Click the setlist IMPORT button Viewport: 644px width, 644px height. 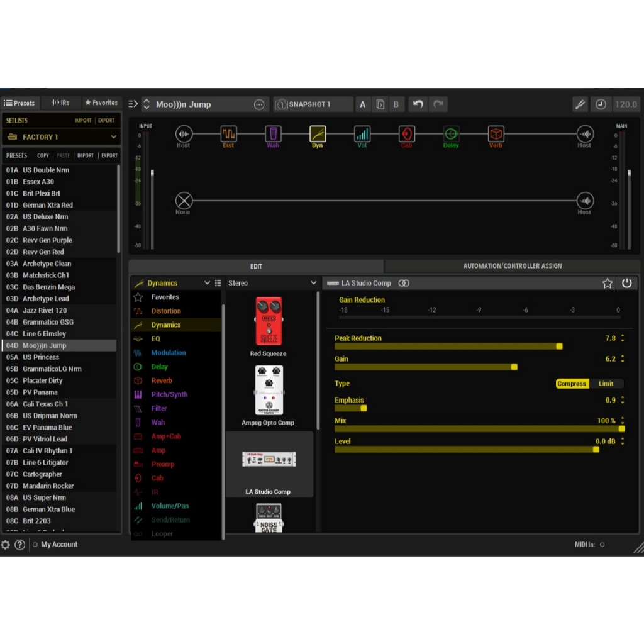pos(83,120)
